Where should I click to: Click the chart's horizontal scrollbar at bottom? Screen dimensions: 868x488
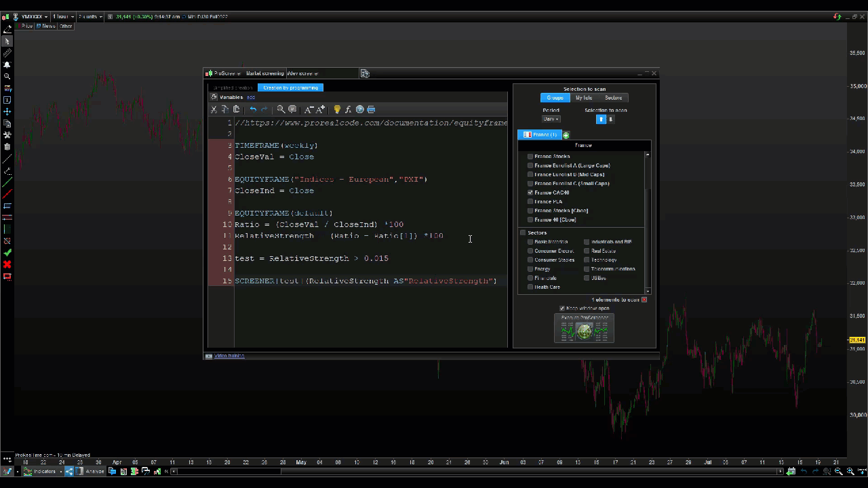pyautogui.click(x=475, y=471)
